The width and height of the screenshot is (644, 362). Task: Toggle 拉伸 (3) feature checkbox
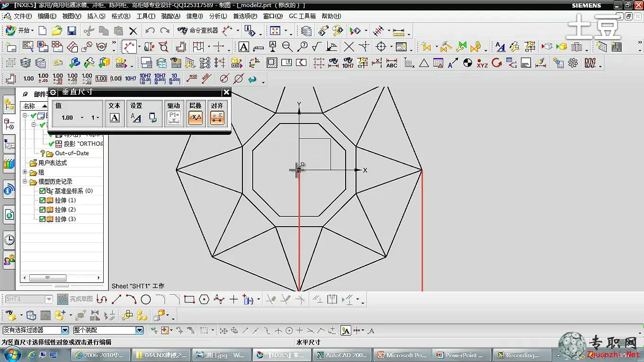pyautogui.click(x=43, y=219)
